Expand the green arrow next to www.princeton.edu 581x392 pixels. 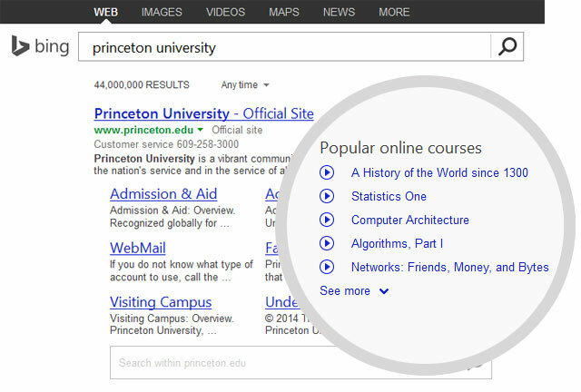click(x=200, y=130)
